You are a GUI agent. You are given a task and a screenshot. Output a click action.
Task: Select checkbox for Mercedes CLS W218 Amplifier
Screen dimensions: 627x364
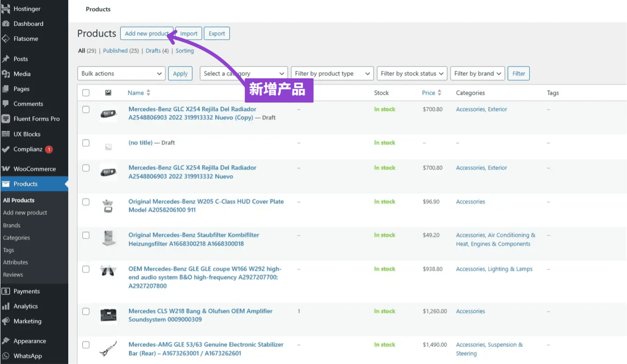point(86,311)
